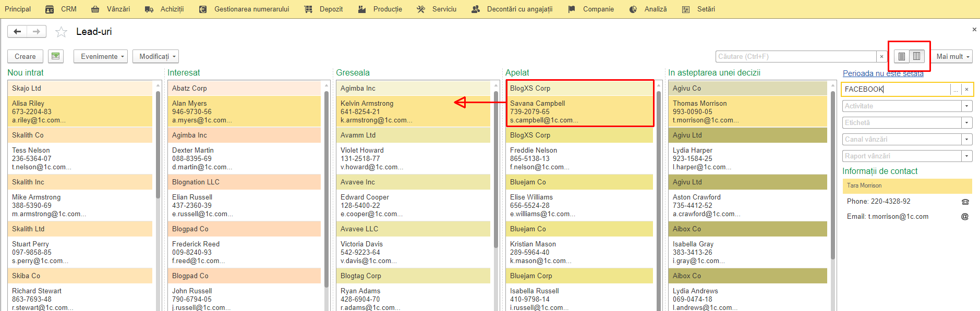Open the Companie menu
The image size is (980, 311).
click(x=591, y=9)
